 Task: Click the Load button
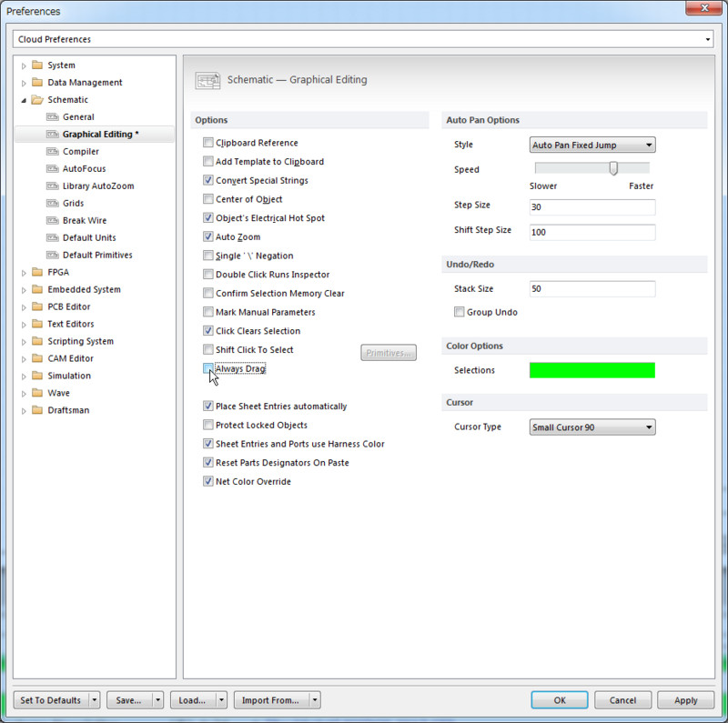(x=192, y=699)
